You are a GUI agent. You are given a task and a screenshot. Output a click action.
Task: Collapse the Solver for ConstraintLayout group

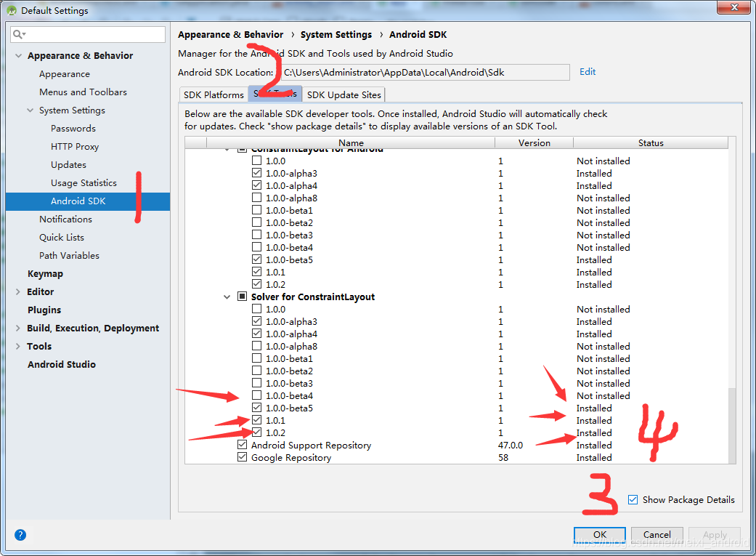(227, 297)
